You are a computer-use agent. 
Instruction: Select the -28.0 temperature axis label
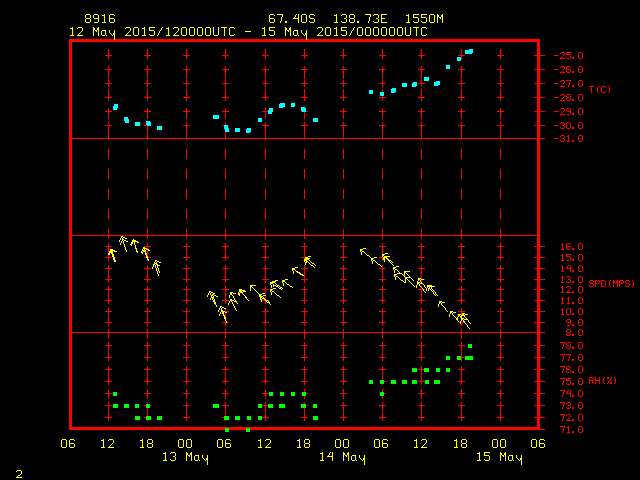tap(569, 98)
